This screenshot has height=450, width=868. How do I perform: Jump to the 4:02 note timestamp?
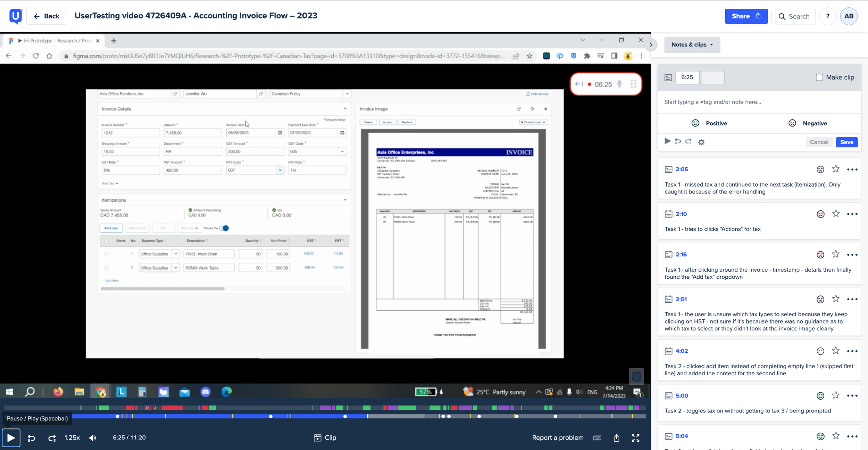[682, 351]
